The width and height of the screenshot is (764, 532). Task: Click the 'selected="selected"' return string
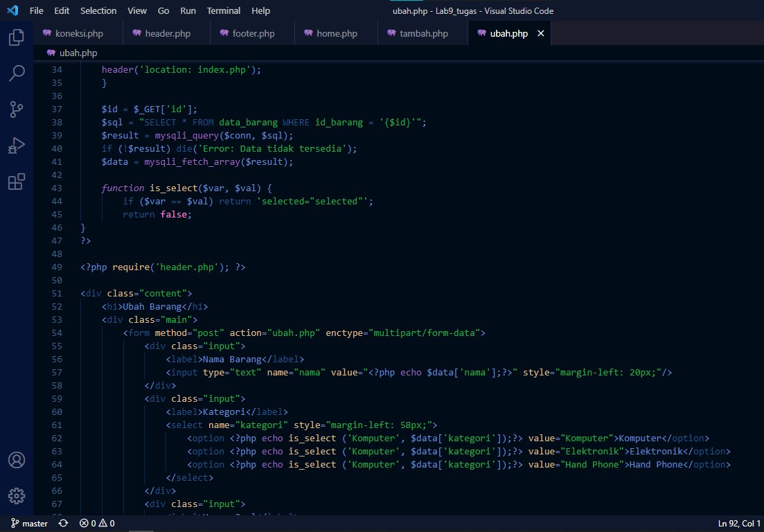click(312, 201)
